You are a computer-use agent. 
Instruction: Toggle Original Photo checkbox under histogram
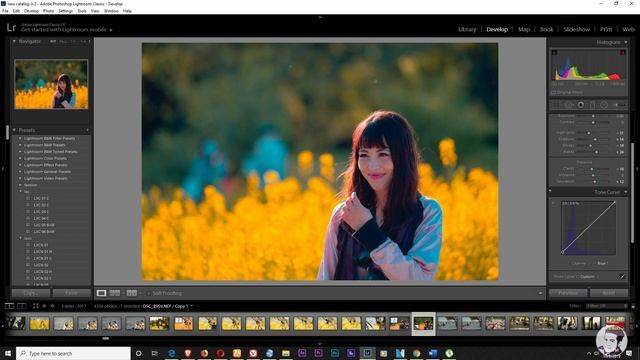[553, 92]
